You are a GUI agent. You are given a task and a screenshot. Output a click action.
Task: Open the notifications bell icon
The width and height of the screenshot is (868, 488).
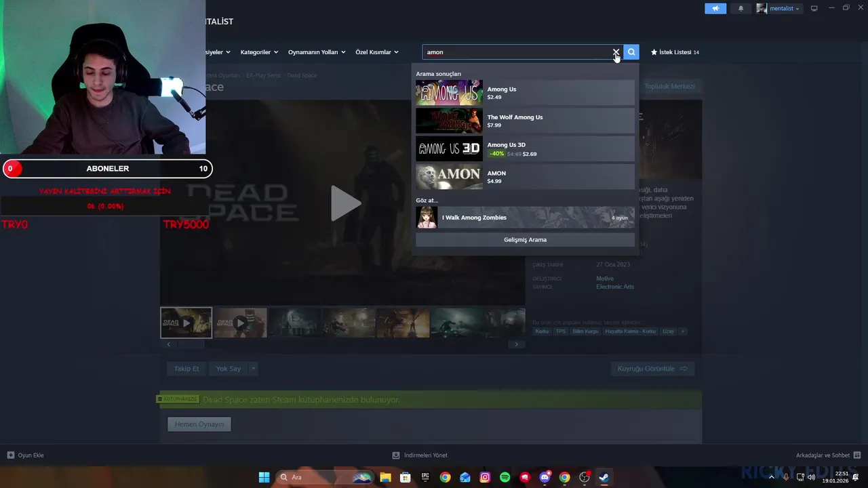(741, 9)
